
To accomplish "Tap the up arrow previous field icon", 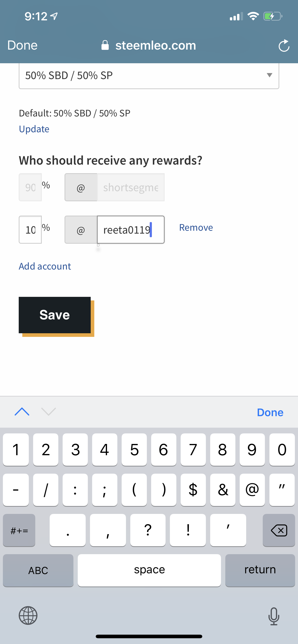I will coord(22,412).
